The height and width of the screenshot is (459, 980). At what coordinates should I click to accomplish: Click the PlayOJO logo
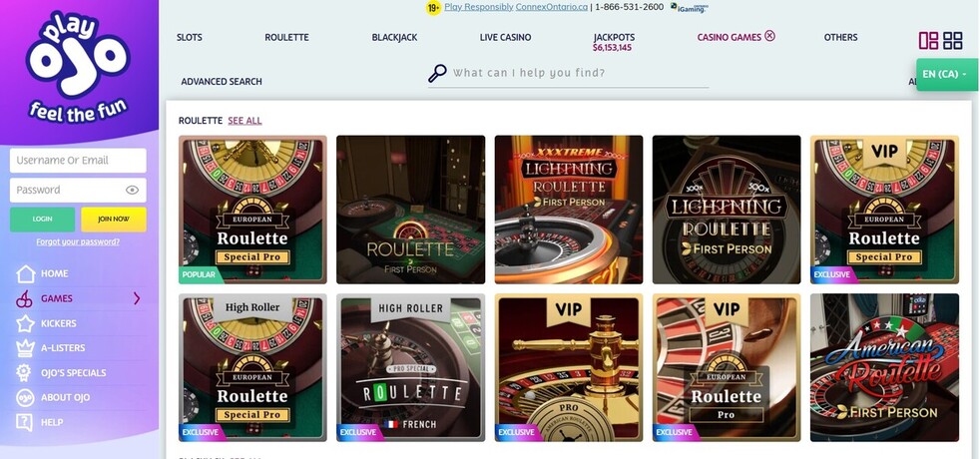(78, 68)
